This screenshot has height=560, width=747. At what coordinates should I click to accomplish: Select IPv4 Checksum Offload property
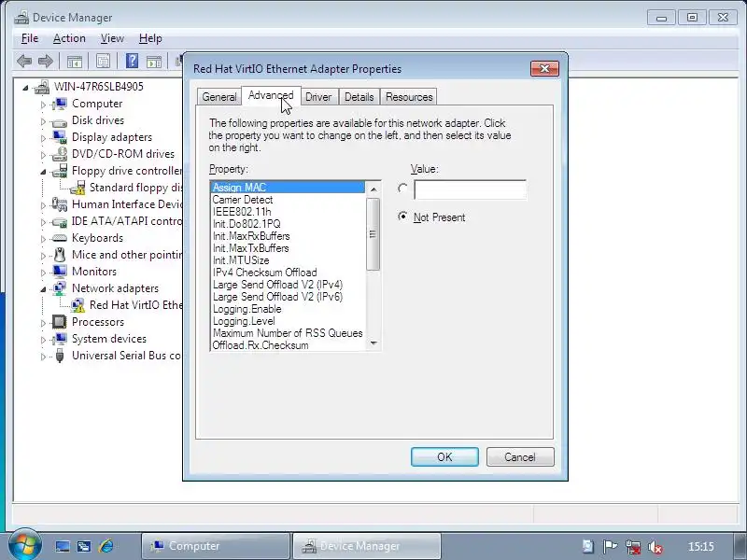(x=289, y=273)
